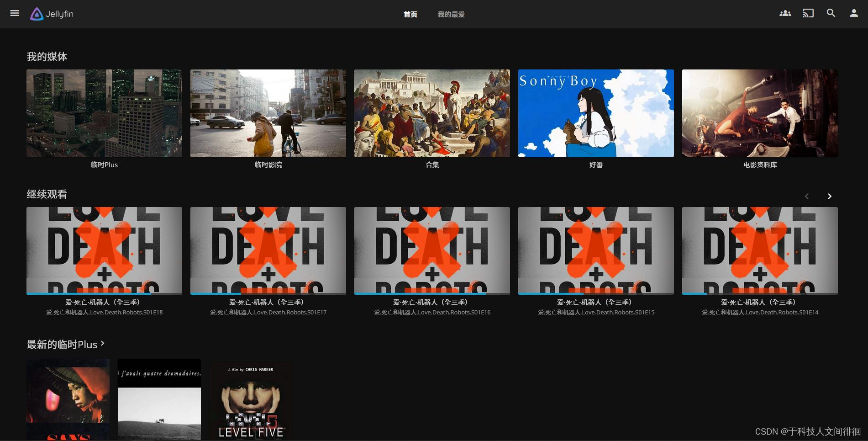
Task: Click progress bar under S01E18 thumbnail
Action: point(104,293)
